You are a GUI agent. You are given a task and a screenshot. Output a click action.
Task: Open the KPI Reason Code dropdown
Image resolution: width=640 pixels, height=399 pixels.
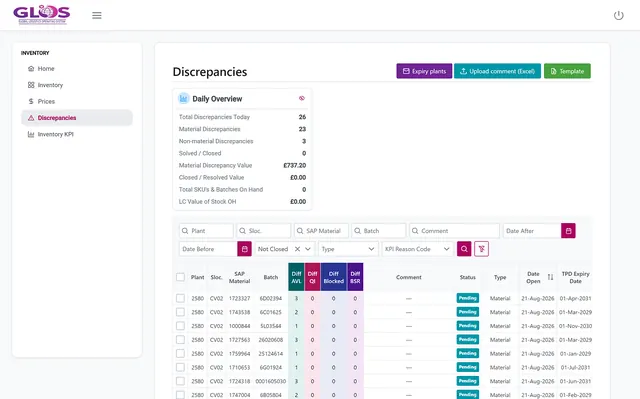click(417, 249)
